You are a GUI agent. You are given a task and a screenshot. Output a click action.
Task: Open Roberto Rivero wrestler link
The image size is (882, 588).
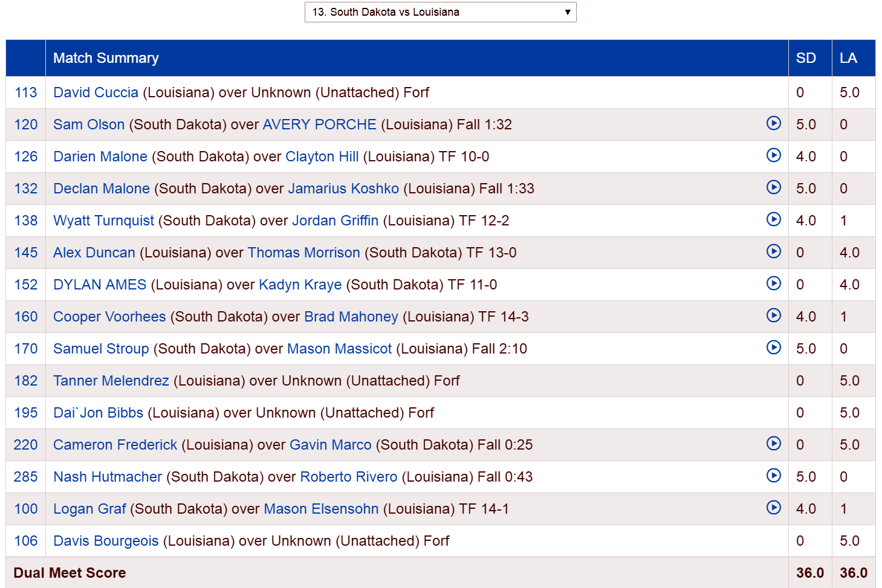[349, 477]
